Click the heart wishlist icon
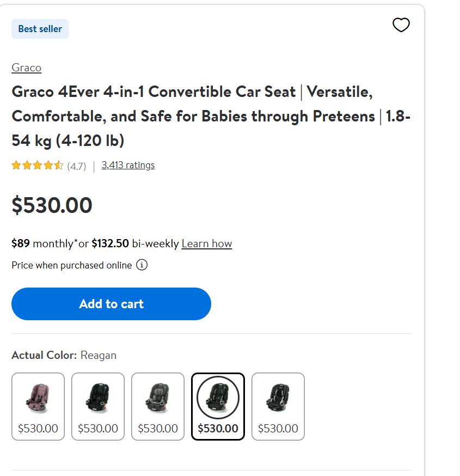Viewport: 460px width, 476px height. coord(401,25)
